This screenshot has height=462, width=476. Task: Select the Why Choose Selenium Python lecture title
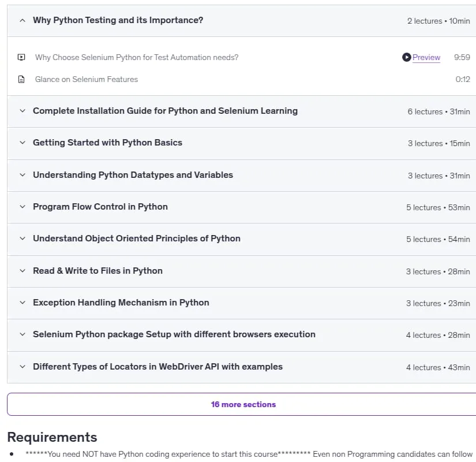[137, 57]
